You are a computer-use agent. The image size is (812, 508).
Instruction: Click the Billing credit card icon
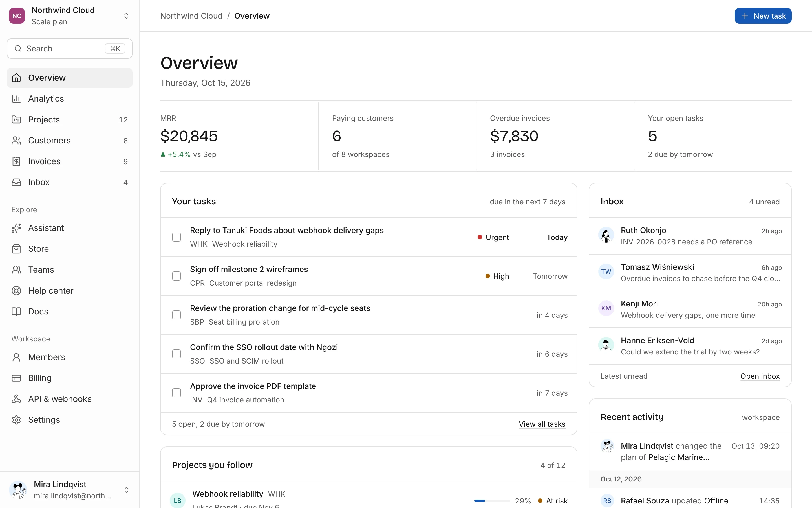16,378
